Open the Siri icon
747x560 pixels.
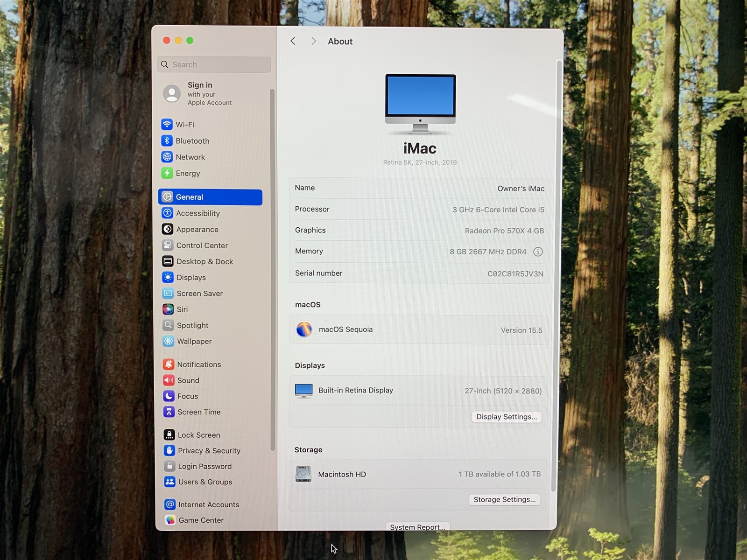pos(168,309)
